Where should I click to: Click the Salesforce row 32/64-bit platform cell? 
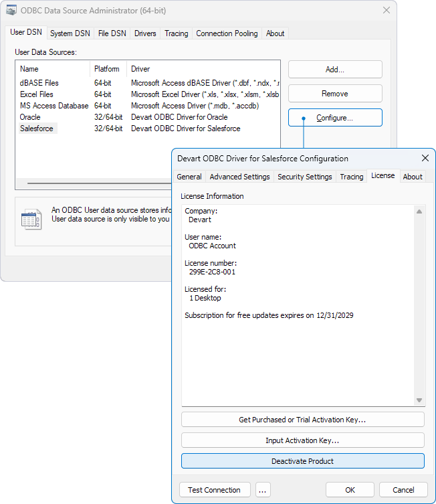108,129
